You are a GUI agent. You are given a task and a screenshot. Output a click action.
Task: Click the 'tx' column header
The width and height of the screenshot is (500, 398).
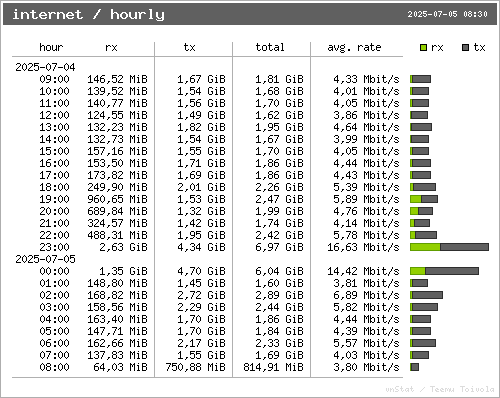tap(189, 47)
